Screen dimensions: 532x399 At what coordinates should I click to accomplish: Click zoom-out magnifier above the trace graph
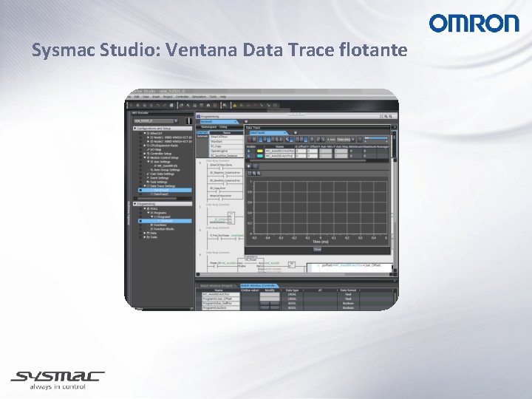[259, 174]
